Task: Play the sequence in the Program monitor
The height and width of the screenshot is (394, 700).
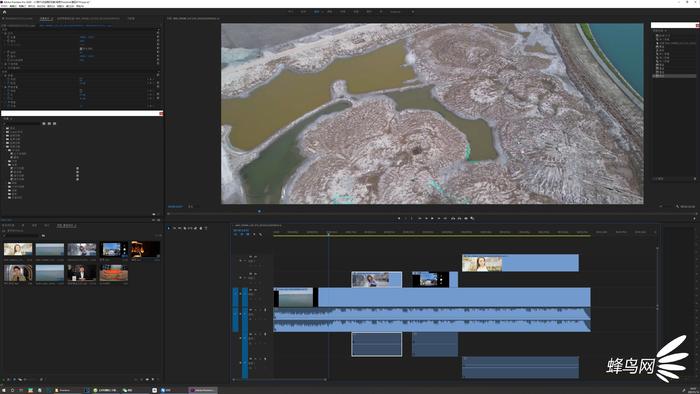Action: (432, 218)
